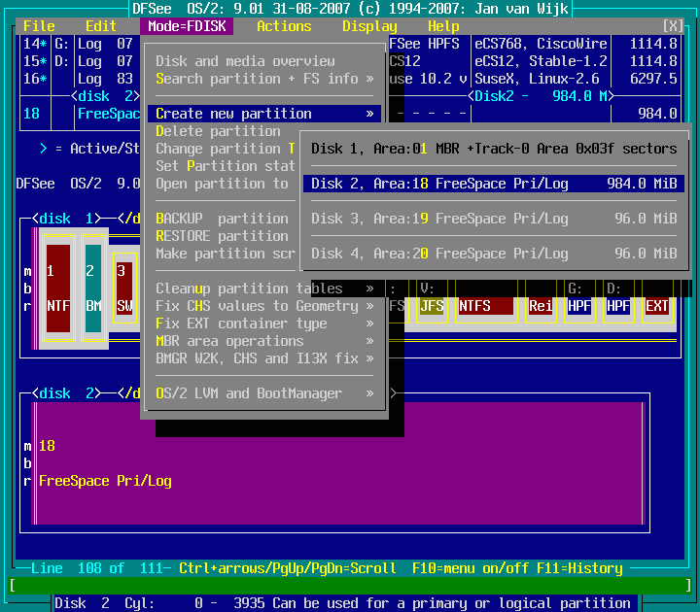This screenshot has width=700, height=612.
Task: Click the Rei partition block
Action: click(x=541, y=306)
